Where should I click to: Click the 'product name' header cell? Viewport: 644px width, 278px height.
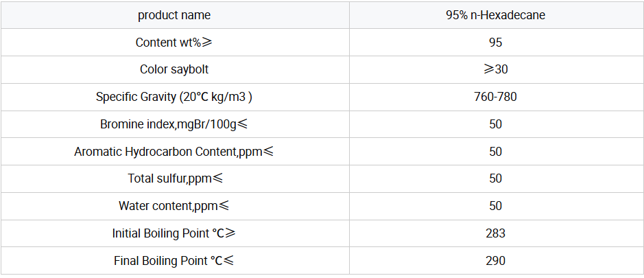click(x=174, y=15)
